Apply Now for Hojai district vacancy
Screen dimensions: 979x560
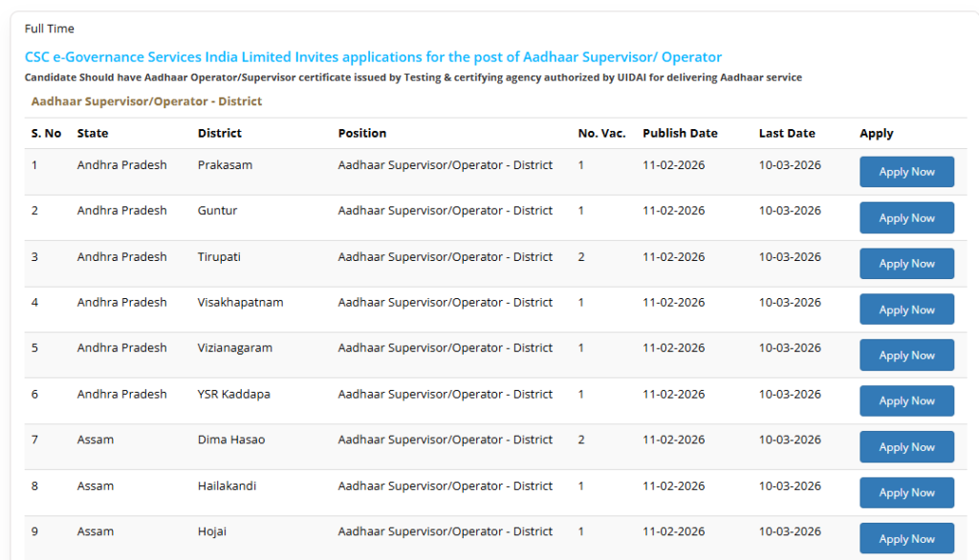(x=906, y=538)
